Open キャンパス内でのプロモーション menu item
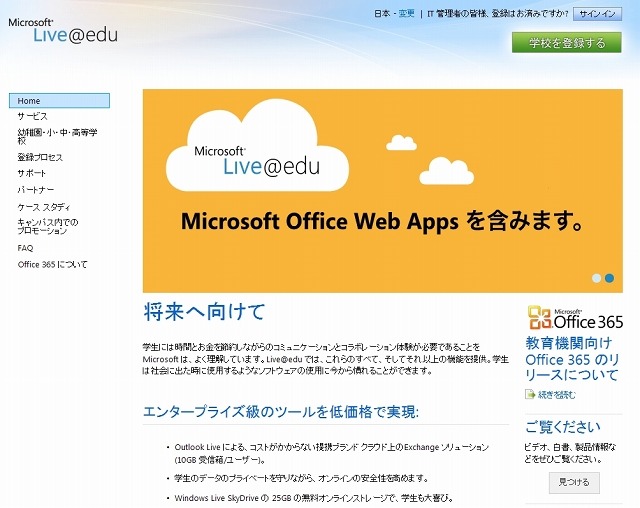Viewport: 640px width, 508px height. [x=48, y=227]
